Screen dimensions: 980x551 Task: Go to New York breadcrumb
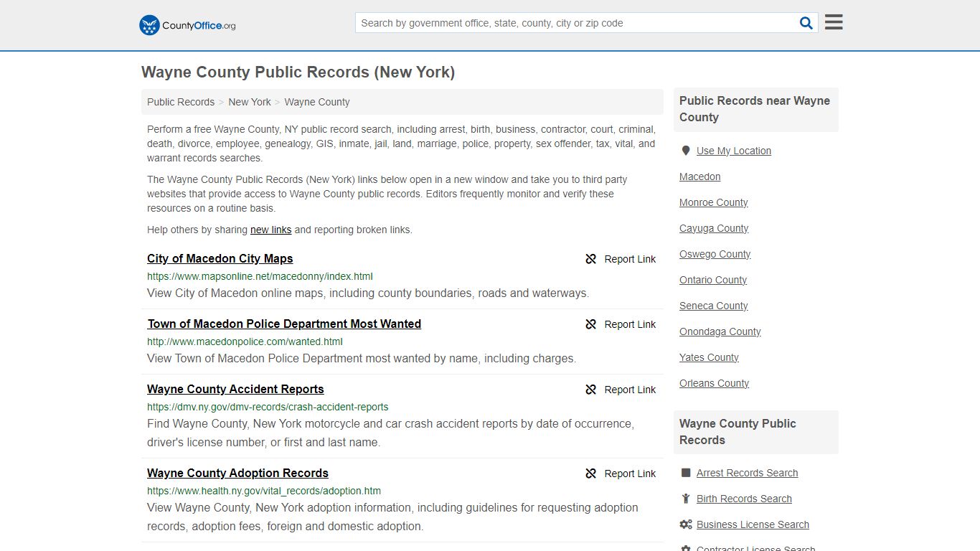click(250, 102)
